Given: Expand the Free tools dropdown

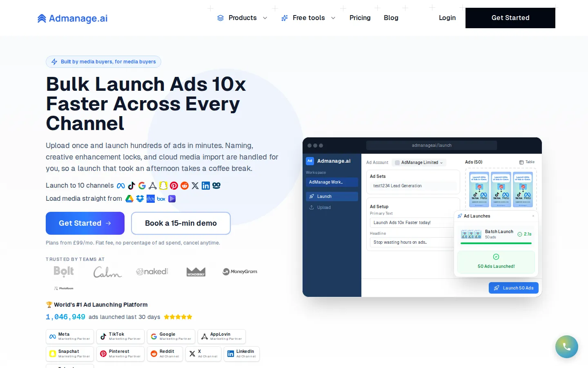Looking at the screenshot, I should (x=308, y=18).
